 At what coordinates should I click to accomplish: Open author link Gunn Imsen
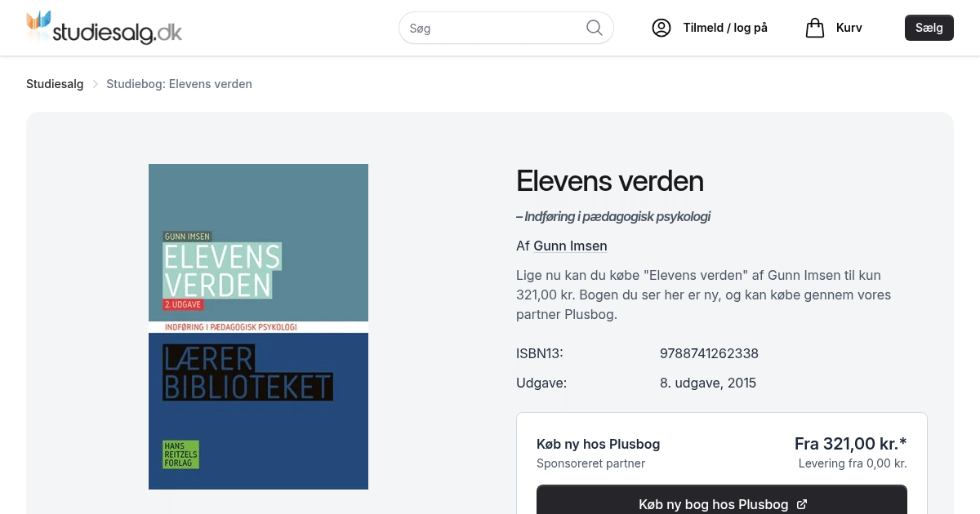pyautogui.click(x=570, y=246)
